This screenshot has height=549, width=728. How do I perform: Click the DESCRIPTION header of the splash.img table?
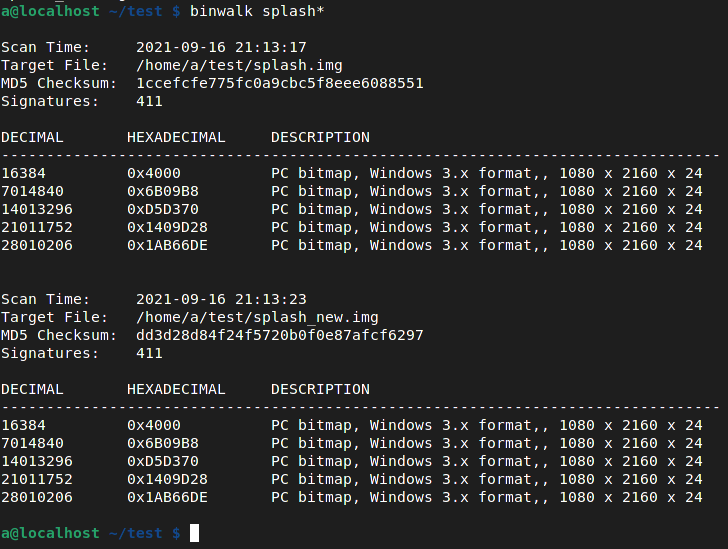[320, 137]
